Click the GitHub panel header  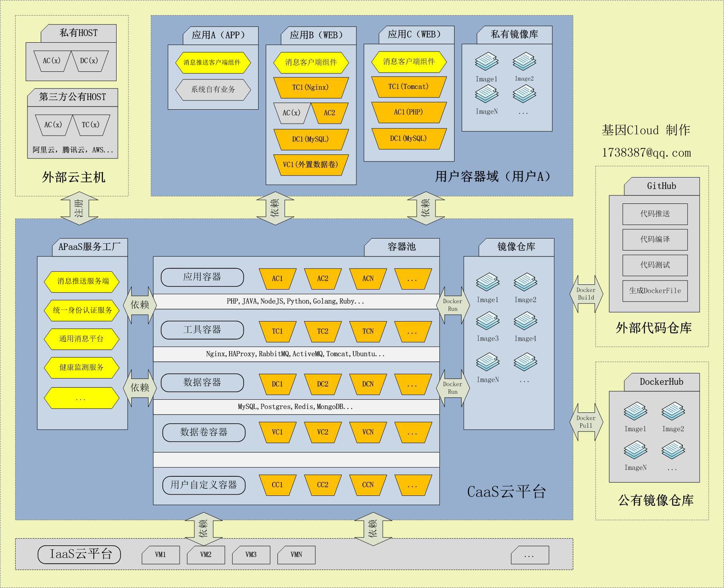661,186
